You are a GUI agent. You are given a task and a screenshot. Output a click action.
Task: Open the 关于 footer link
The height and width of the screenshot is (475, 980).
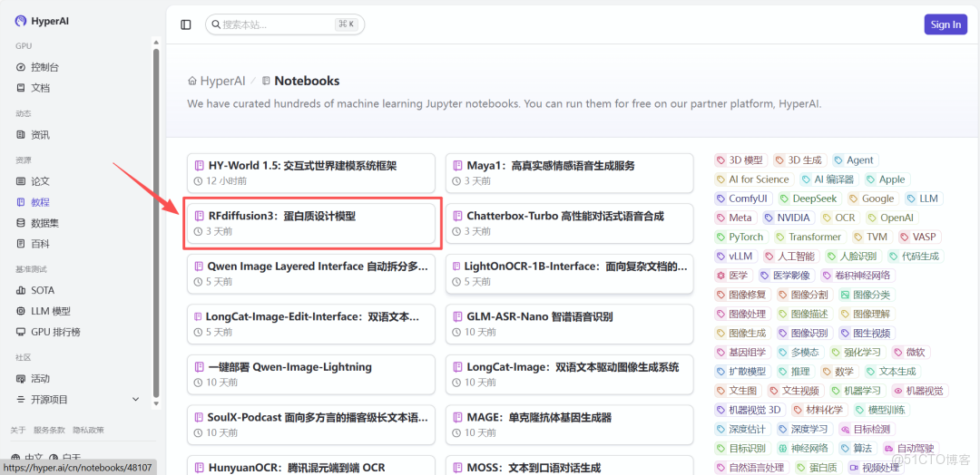18,430
